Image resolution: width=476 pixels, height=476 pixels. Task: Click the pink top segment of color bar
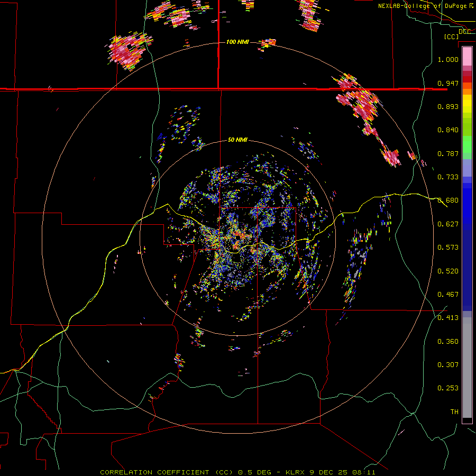467,57
